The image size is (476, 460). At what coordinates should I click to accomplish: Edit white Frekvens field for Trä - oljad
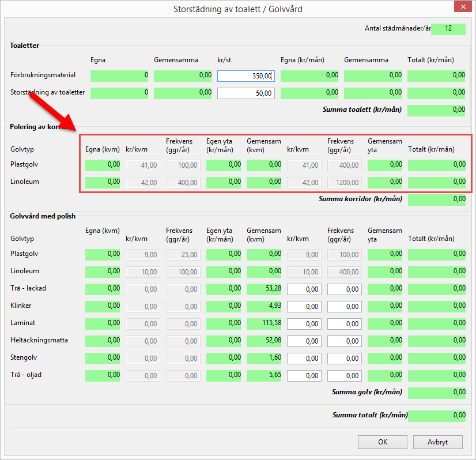(344, 375)
